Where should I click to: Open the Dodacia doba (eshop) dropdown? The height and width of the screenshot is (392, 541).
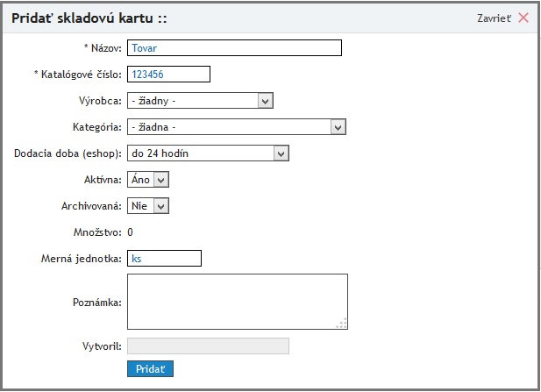pyautogui.click(x=208, y=153)
